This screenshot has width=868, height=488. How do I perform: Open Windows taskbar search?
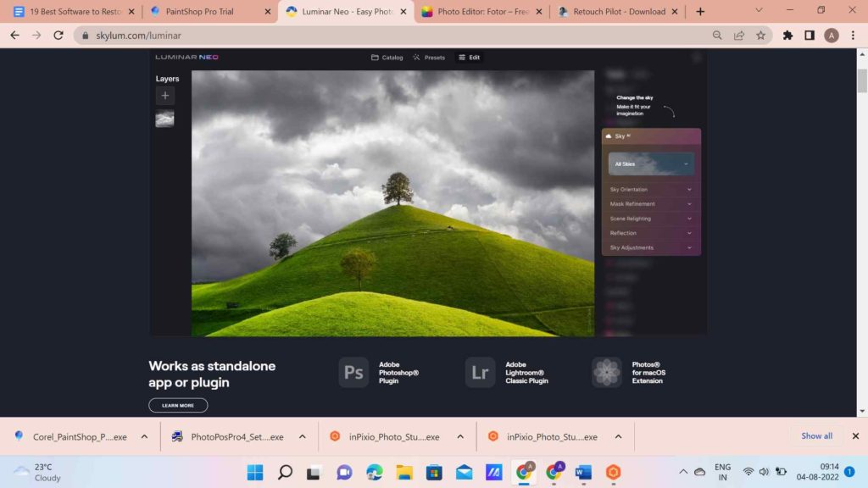[285, 472]
